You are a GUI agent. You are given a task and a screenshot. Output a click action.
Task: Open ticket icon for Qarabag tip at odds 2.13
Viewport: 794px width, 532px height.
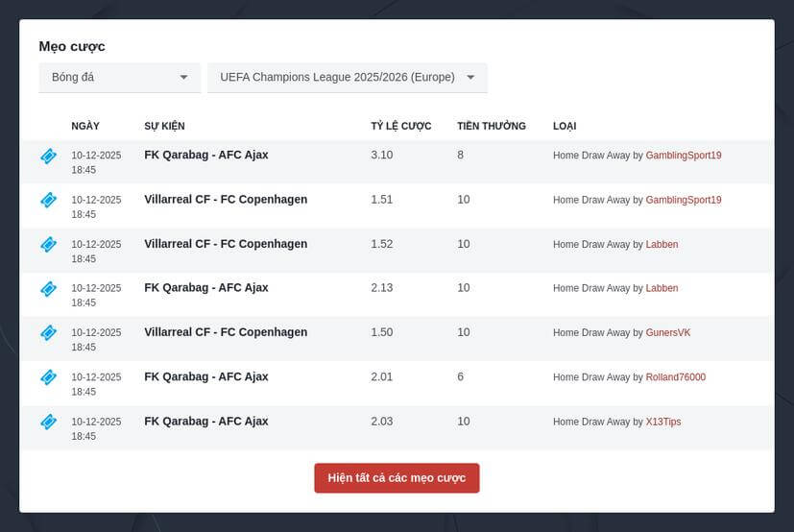point(48,288)
